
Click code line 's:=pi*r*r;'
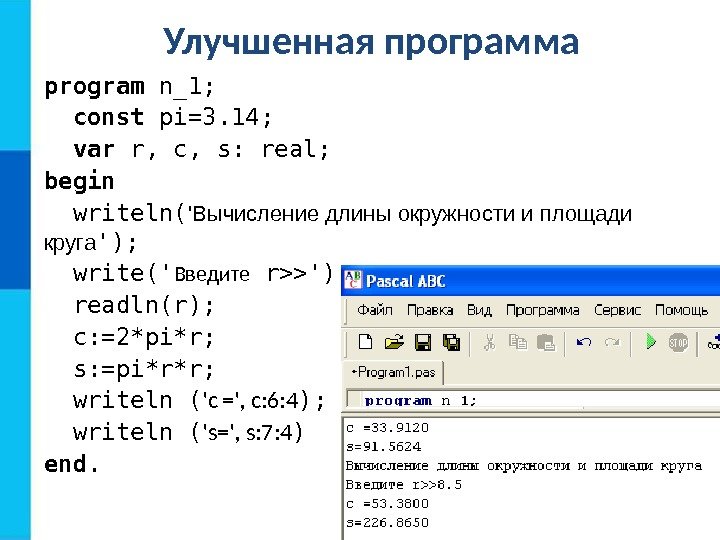pos(144,369)
